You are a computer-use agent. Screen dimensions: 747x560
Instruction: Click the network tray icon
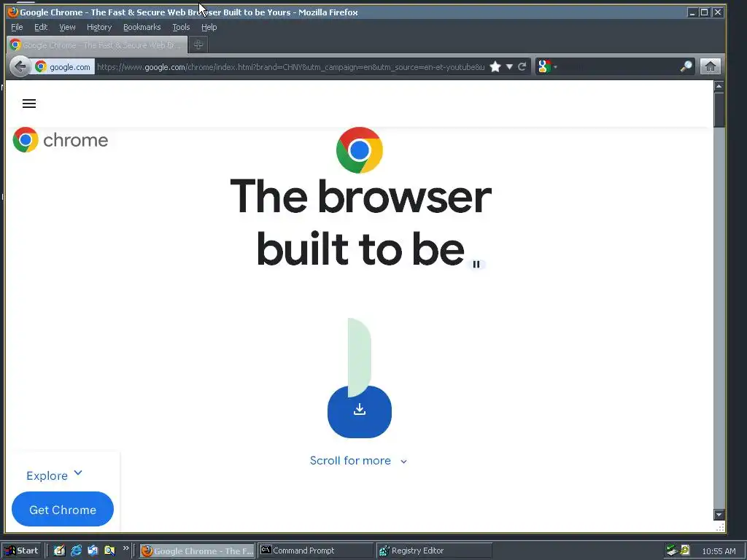(672, 551)
